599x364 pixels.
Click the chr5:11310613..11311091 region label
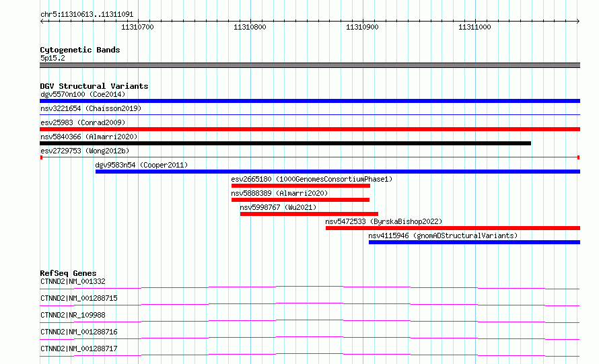(x=87, y=15)
